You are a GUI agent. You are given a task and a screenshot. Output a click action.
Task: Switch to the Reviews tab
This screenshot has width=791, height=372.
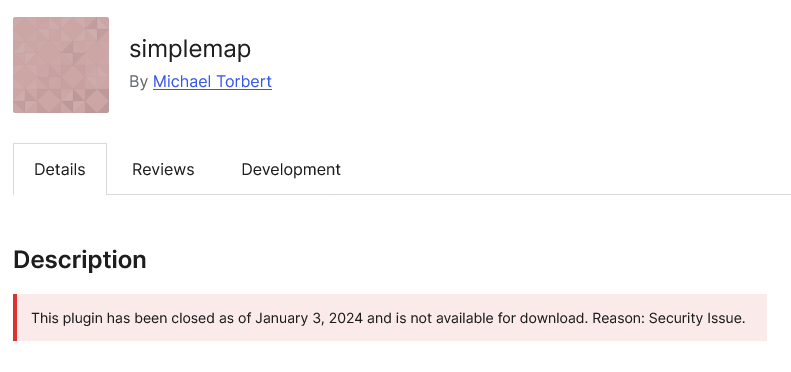click(163, 170)
